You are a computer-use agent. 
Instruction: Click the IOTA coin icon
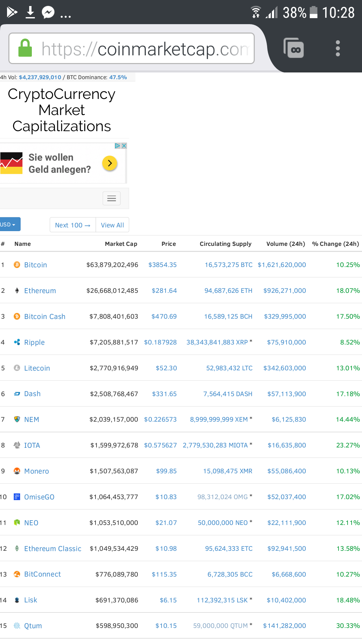(17, 445)
